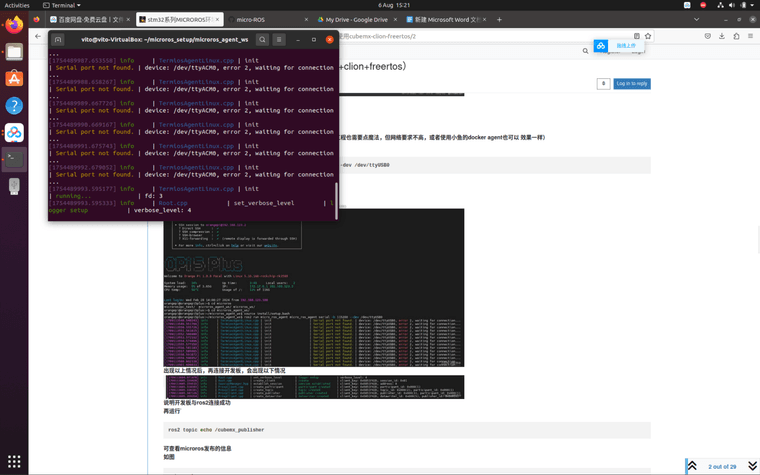Close the micro-ROS tab
760x475 pixels.
(x=306, y=20)
